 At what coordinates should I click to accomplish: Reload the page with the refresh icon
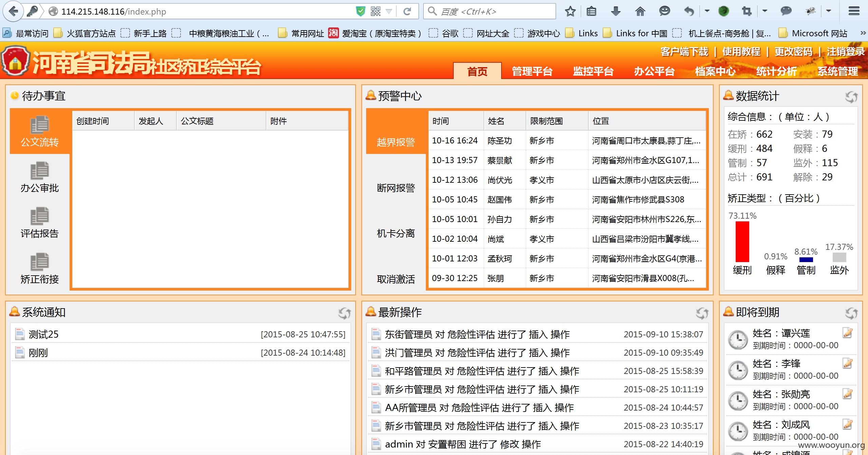click(407, 12)
